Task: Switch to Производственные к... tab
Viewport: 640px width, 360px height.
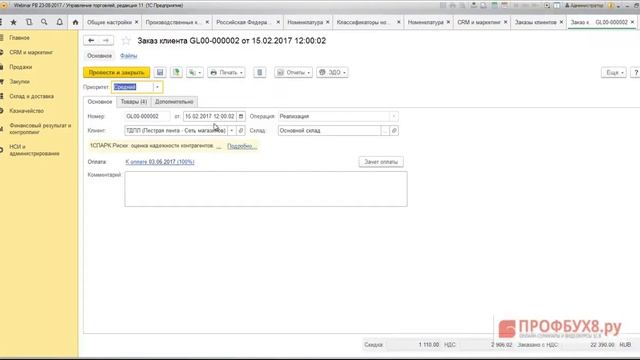Action: 172,22
